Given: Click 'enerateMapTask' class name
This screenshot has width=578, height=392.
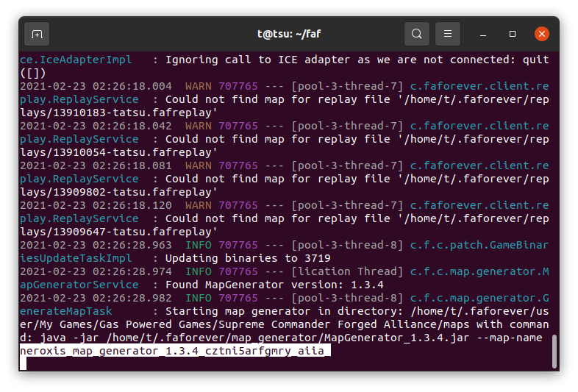Looking at the screenshot, I should tap(65, 311).
